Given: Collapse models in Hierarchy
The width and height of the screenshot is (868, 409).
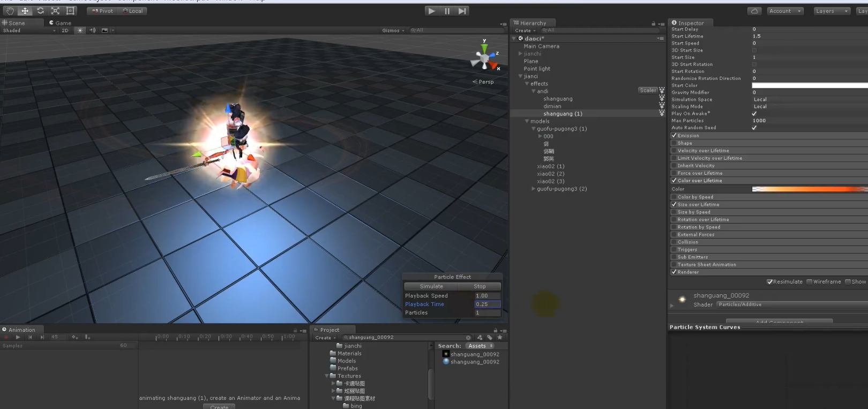Looking at the screenshot, I should coord(527,121).
